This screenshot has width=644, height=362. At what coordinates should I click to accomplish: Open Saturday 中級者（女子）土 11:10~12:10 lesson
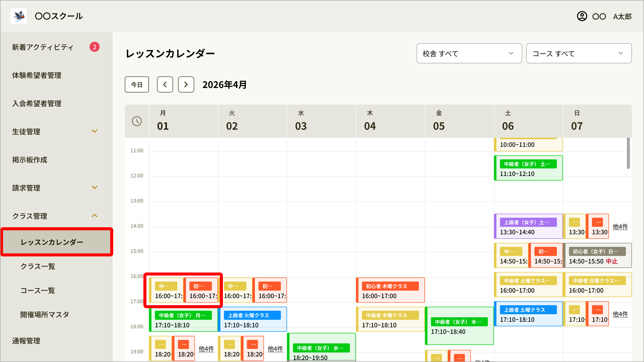point(528,168)
